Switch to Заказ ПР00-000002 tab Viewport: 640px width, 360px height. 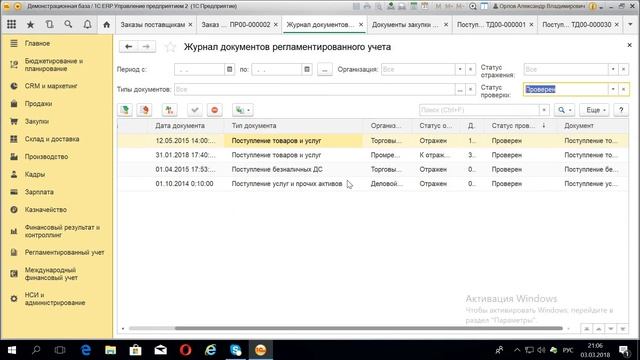pyautogui.click(x=236, y=24)
